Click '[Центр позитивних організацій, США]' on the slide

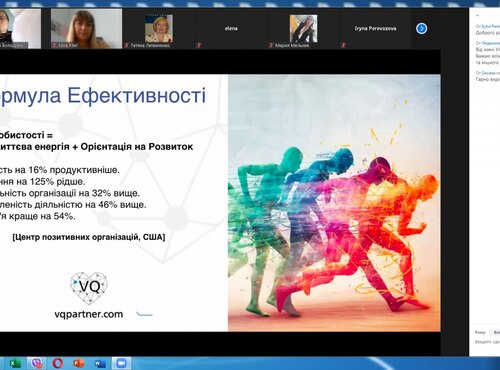89,237
